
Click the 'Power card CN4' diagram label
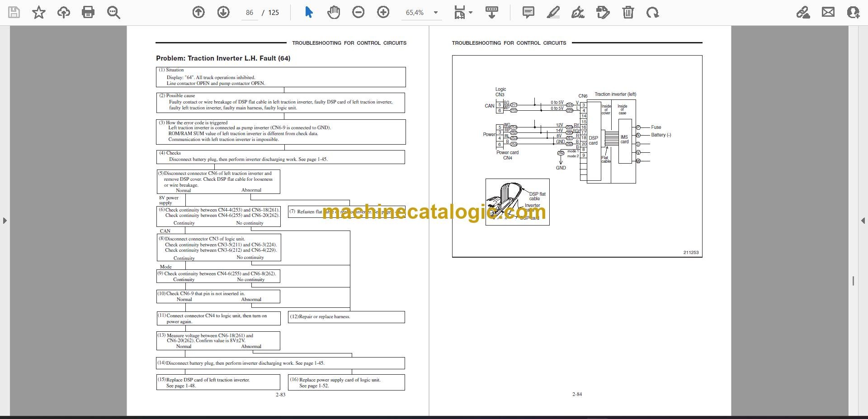(x=507, y=155)
